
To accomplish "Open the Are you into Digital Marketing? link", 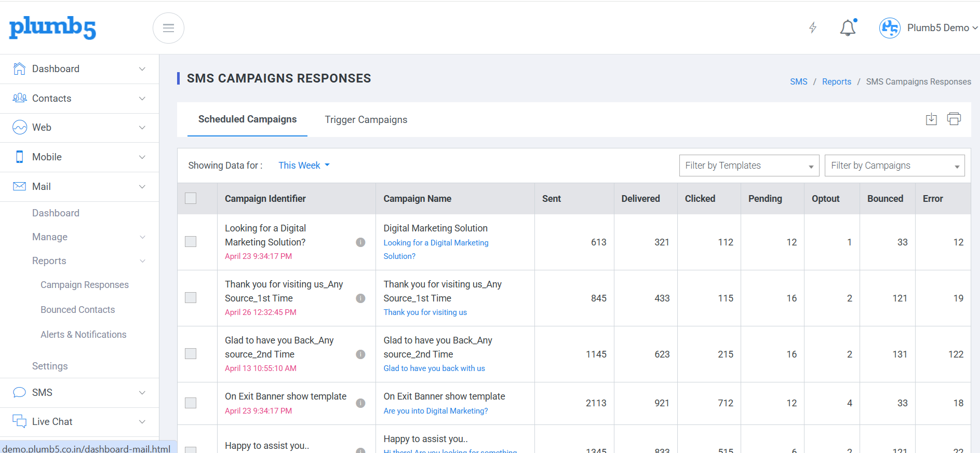I will 436,411.
